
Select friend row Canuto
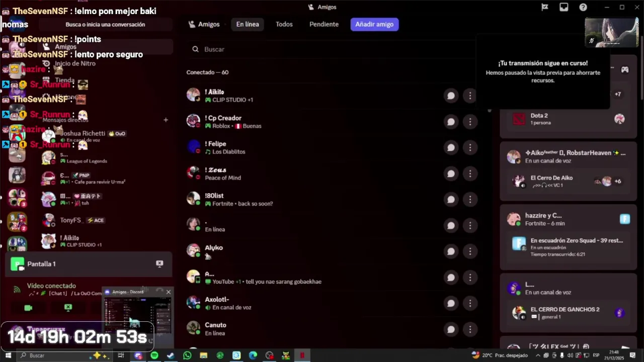pyautogui.click(x=332, y=329)
